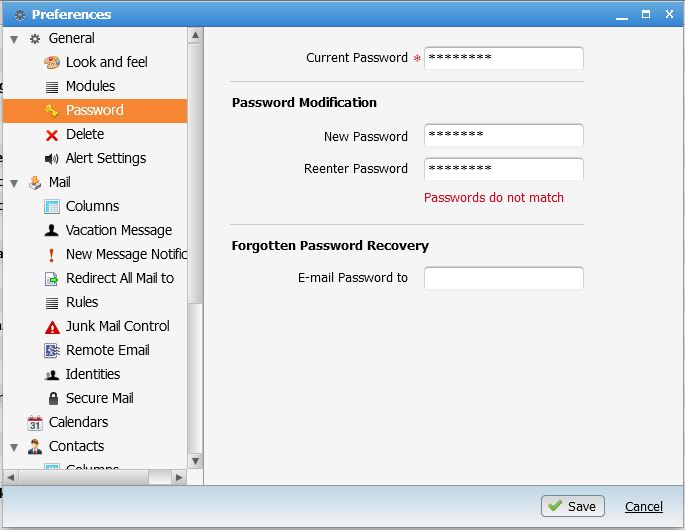Open Identities settings
This screenshot has height=530, width=685.
tap(93, 374)
